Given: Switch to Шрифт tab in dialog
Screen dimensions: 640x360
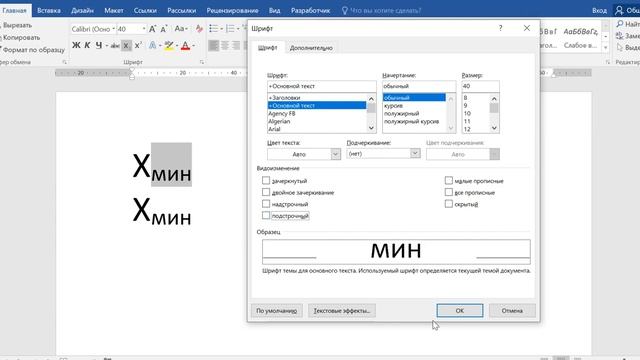Looking at the screenshot, I should point(268,48).
